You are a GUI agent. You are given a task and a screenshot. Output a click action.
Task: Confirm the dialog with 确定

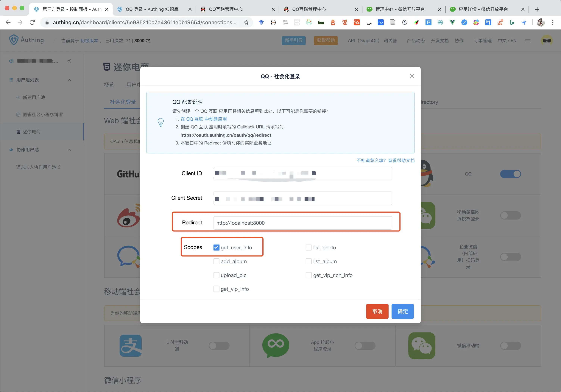click(x=402, y=311)
